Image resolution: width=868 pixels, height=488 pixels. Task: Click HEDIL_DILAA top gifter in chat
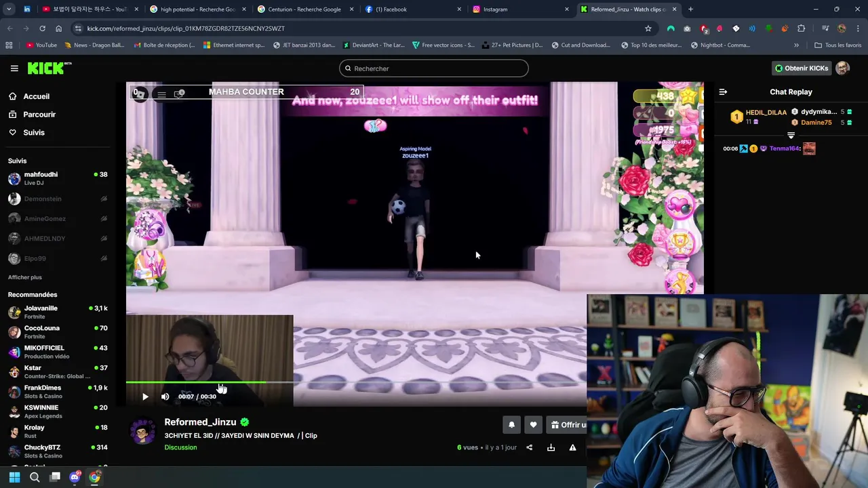coord(766,113)
